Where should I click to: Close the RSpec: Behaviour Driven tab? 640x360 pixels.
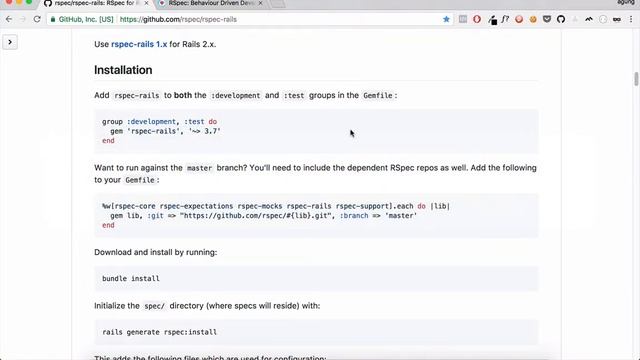coord(260,3)
